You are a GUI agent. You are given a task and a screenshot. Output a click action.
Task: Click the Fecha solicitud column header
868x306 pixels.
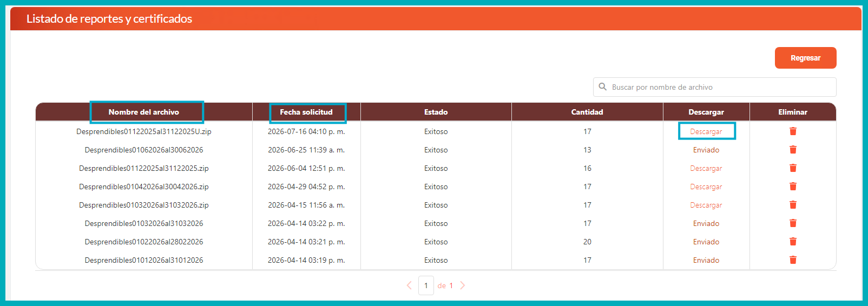click(306, 112)
